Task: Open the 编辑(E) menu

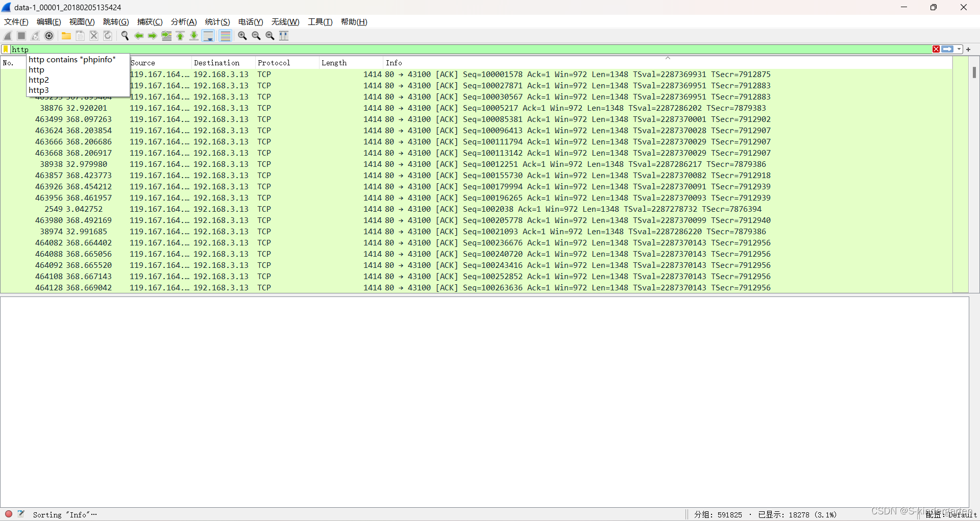Action: click(x=49, y=22)
